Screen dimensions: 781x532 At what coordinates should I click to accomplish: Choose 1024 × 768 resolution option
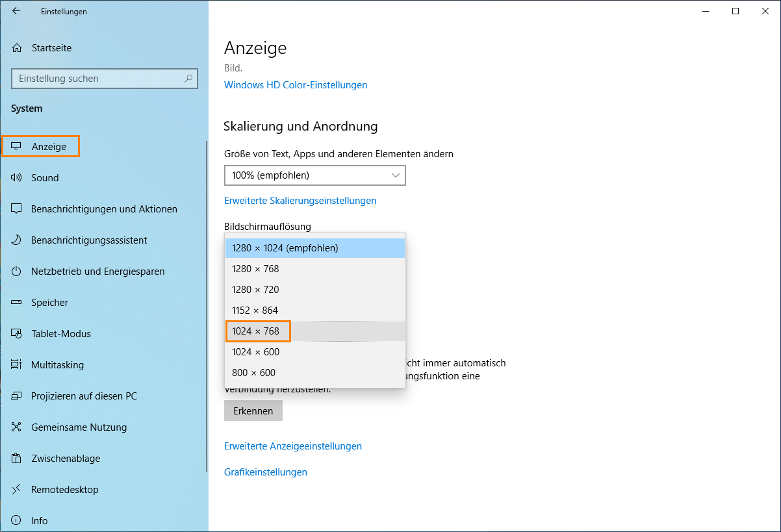pos(256,331)
